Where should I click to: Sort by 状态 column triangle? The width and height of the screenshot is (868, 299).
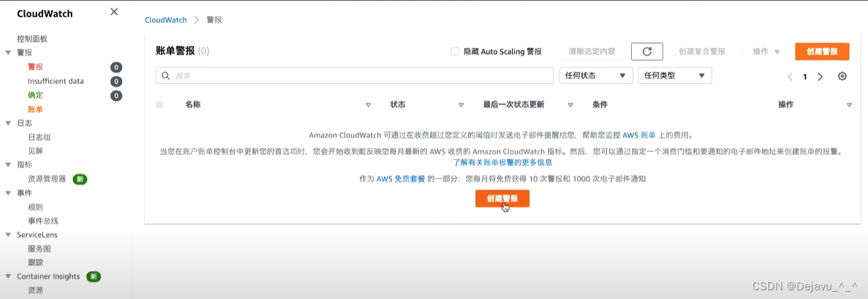point(461,105)
